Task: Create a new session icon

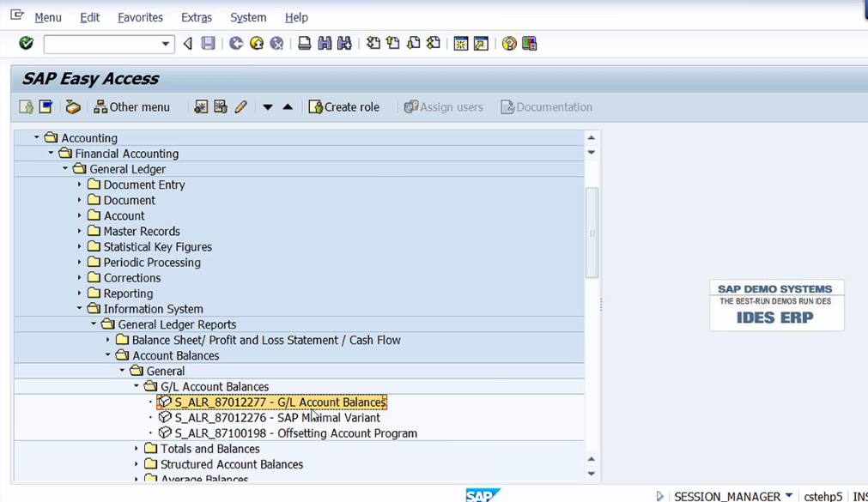Action: (460, 43)
